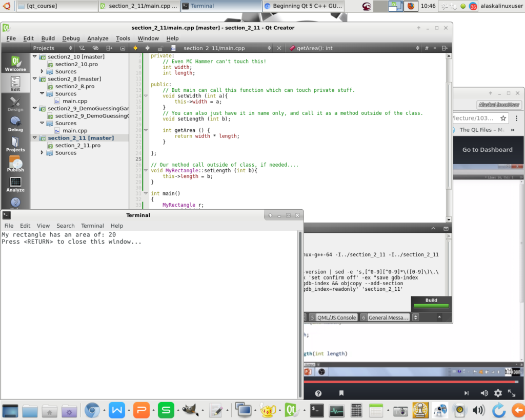Click the synchronize with editor link icon
The image size is (525, 420).
(x=95, y=48)
